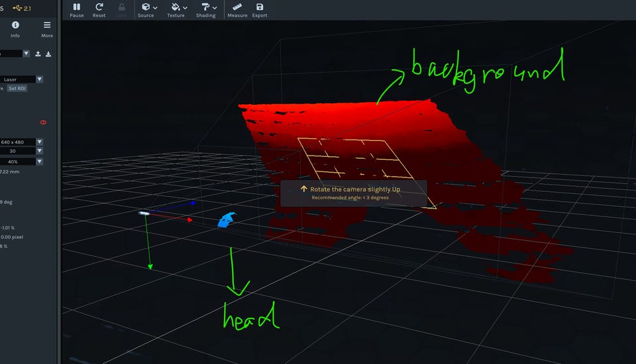
Task: Click the -1.01 % metric value
Action: click(x=7, y=228)
